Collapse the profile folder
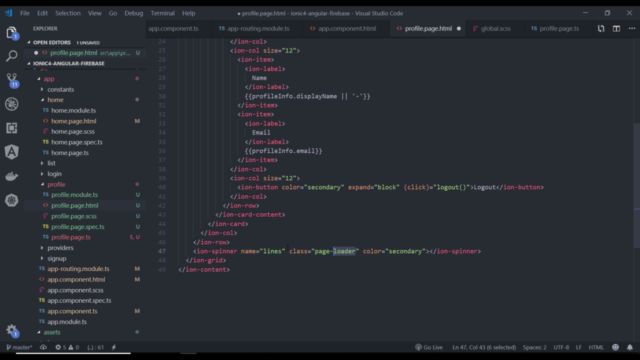Screen dimensions: 640x360 (56, 184)
